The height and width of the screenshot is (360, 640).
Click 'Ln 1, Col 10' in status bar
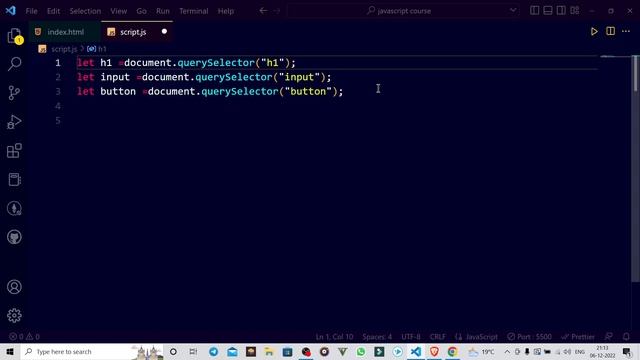pyautogui.click(x=334, y=337)
